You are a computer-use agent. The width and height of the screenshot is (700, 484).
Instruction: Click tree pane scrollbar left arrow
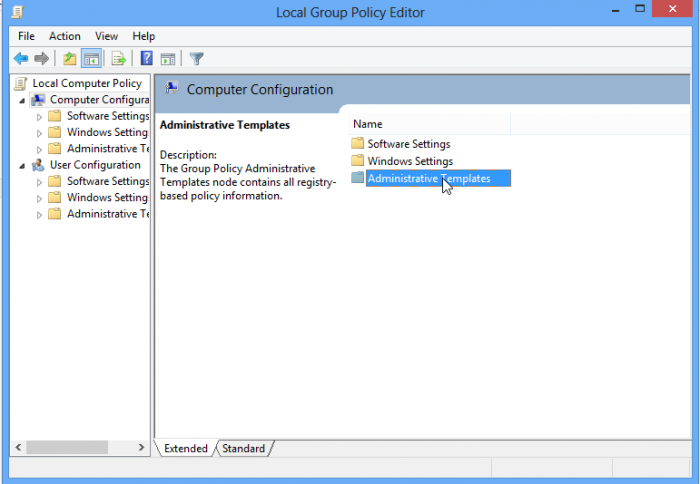pos(18,447)
